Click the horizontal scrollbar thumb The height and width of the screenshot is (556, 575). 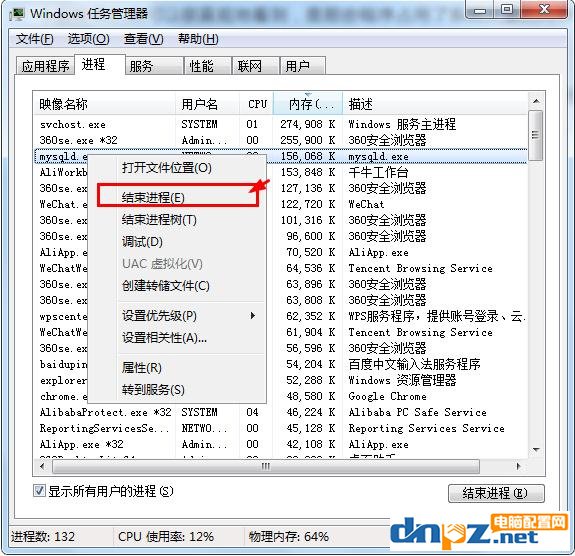point(266,467)
